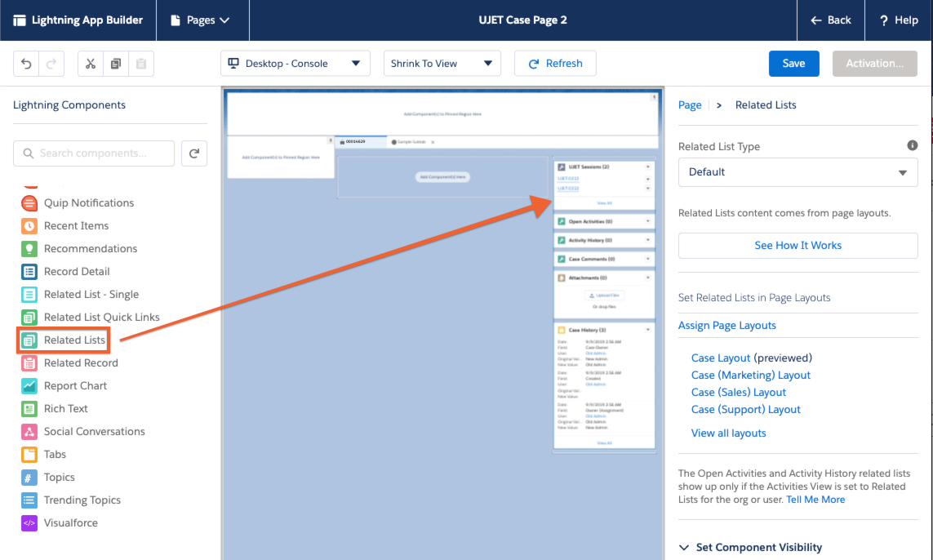Viewport: 933px width, 560px height.
Task: Click the copy icon in toolbar
Action: 116,64
